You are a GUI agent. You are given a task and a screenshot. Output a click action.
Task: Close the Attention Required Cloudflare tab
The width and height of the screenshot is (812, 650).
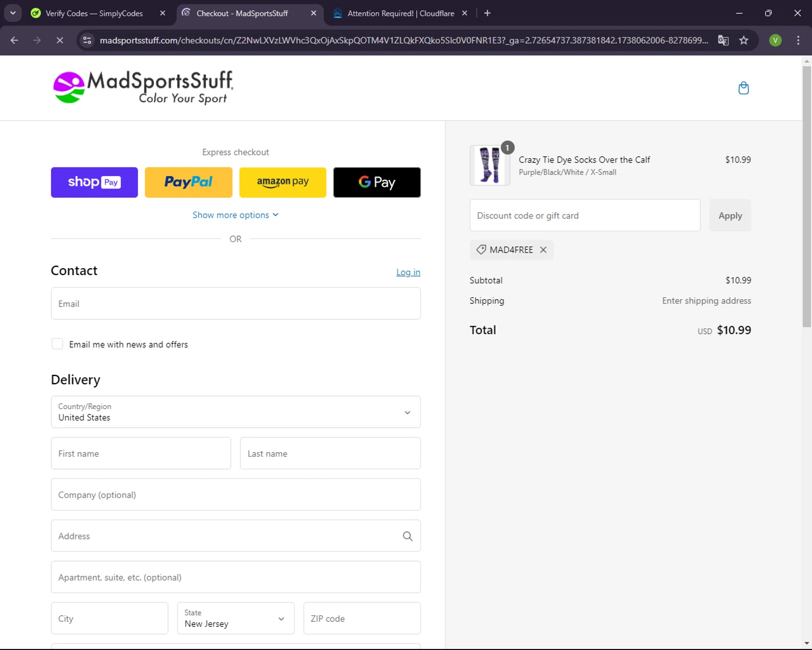coord(464,13)
